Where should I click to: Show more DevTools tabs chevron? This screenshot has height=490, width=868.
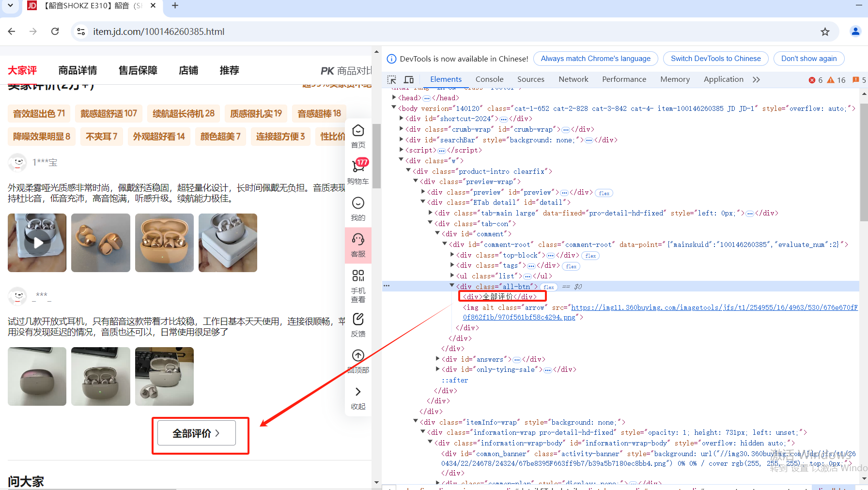(x=756, y=79)
